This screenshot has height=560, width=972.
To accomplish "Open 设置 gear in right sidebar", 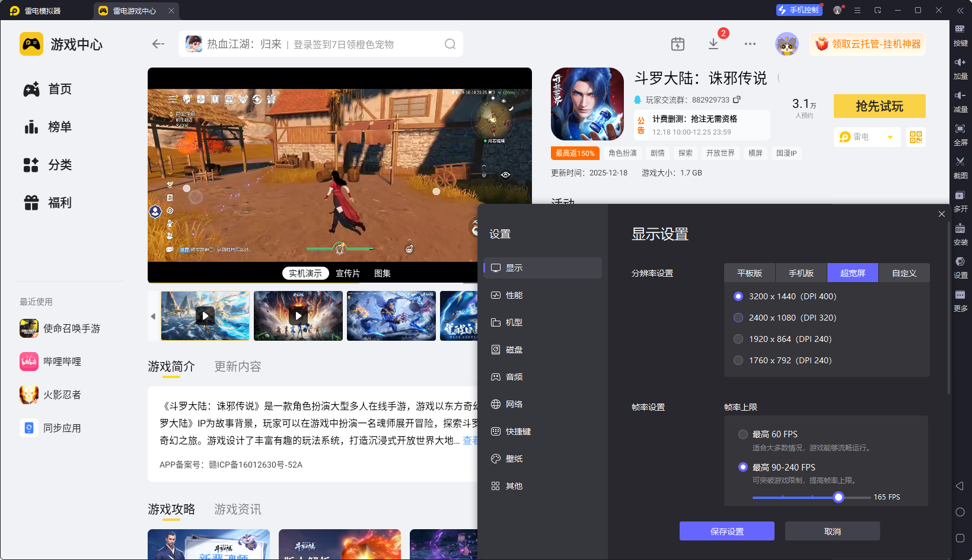I will click(960, 267).
